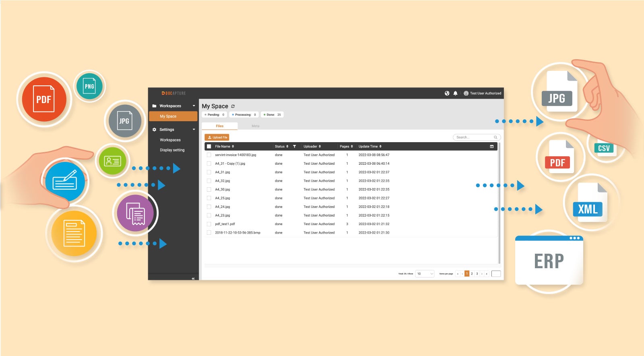This screenshot has height=356, width=644.
Task: Open Workspaces under Settings
Action: (x=170, y=140)
